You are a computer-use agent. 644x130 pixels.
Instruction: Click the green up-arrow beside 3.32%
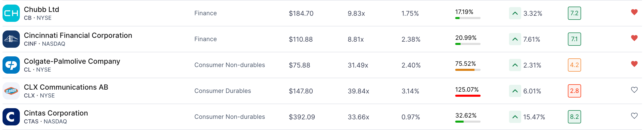515,13
